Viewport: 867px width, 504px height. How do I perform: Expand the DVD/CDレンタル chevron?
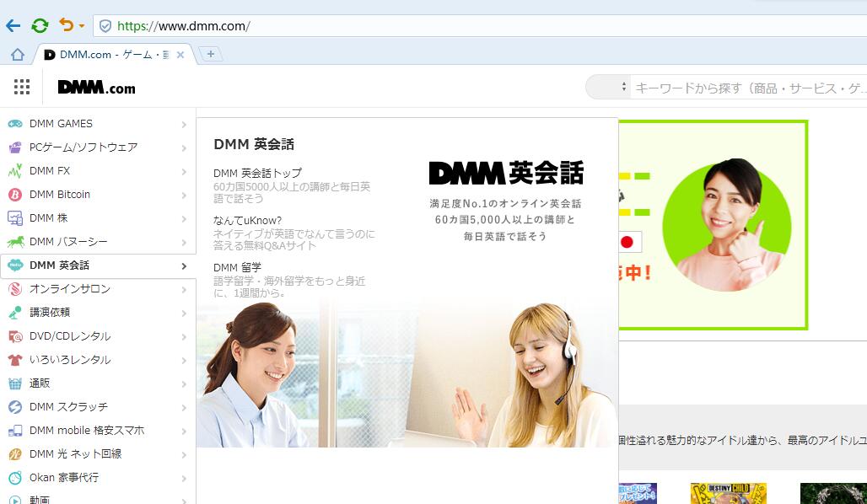click(x=184, y=337)
